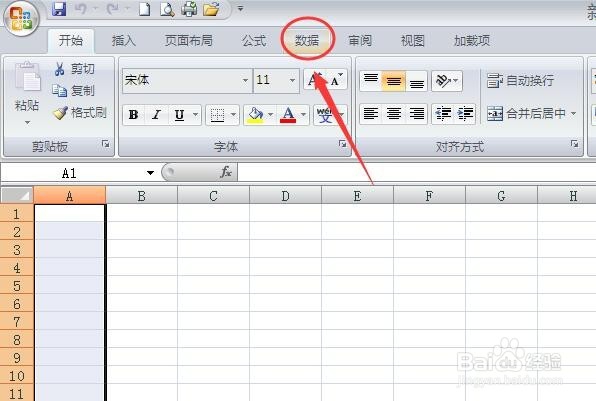Open the 插入 ribbon tab

[124, 40]
